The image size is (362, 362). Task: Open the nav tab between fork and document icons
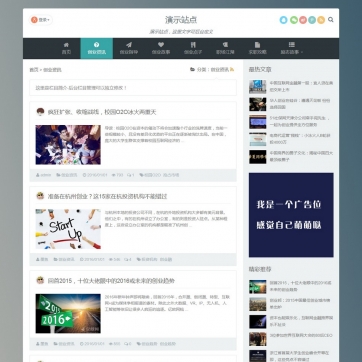tap(225, 48)
